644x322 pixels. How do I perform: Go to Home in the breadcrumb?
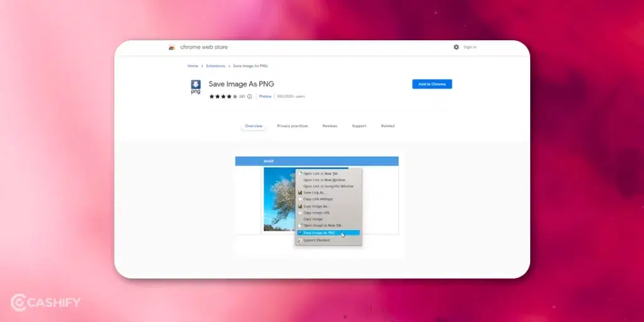pos(192,65)
